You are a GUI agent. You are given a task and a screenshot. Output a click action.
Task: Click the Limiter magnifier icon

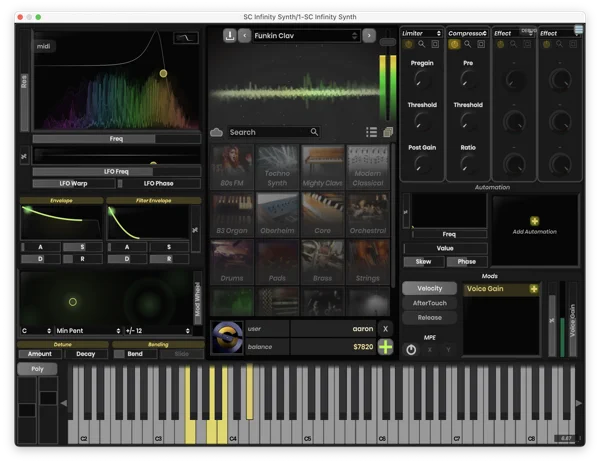tap(422, 44)
